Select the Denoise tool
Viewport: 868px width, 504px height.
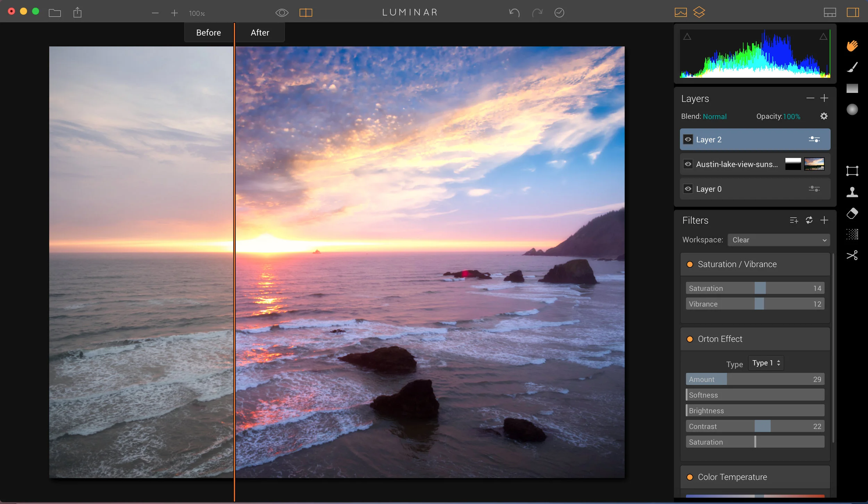coord(852,234)
